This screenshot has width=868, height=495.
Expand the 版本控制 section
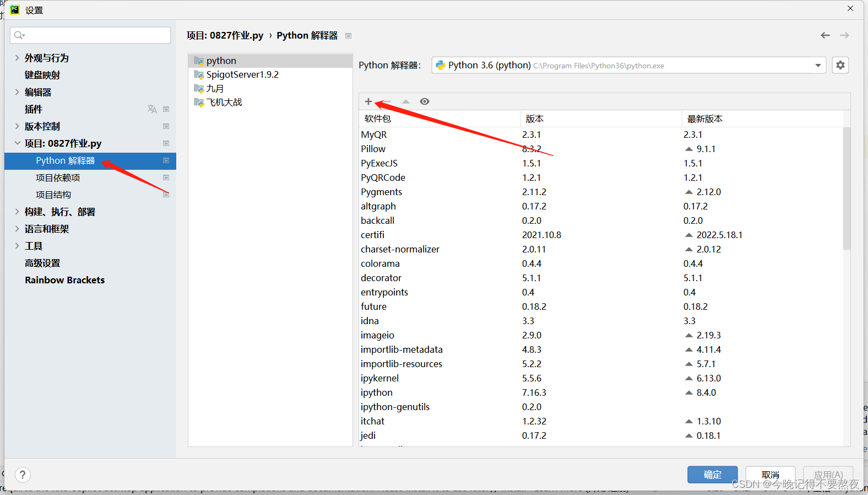point(17,126)
